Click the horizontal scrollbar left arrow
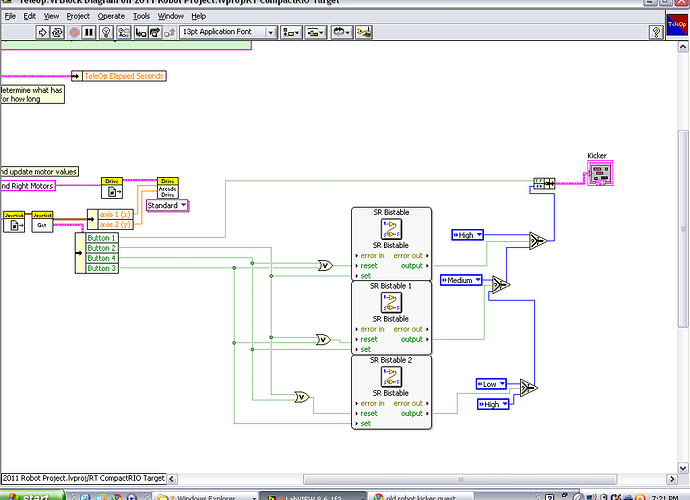This screenshot has width=690, height=500. (172, 479)
